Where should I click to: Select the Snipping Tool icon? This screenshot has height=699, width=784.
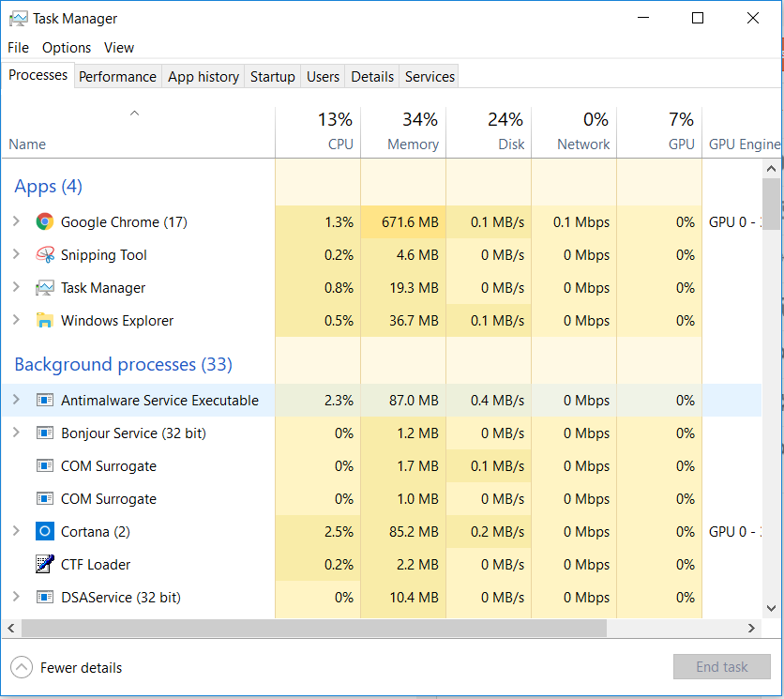[x=44, y=254]
